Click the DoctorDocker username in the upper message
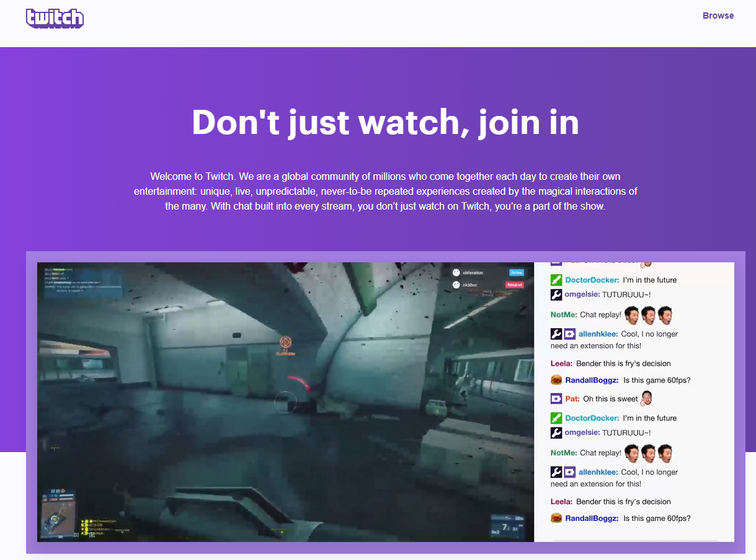The height and width of the screenshot is (560, 756). pyautogui.click(x=592, y=280)
